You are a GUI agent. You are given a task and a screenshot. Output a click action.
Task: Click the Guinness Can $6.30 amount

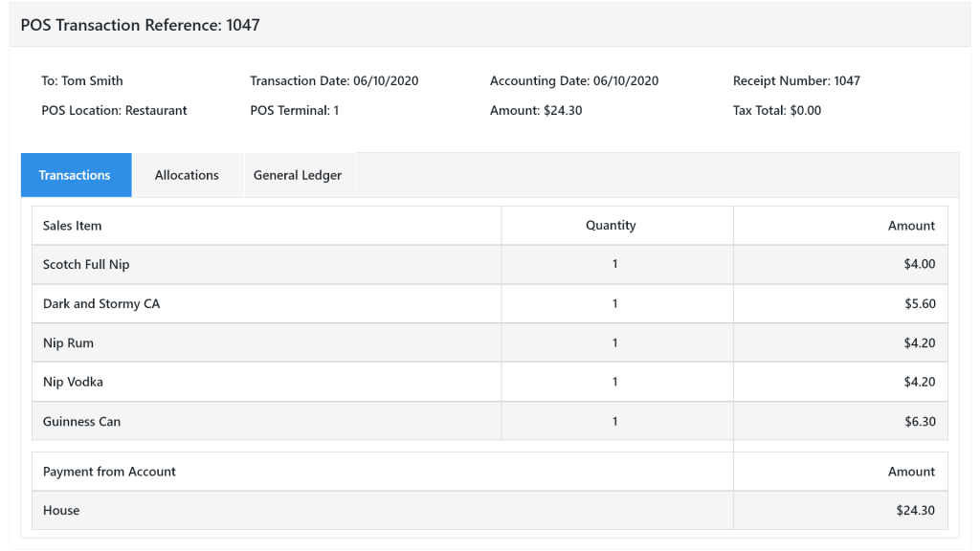pyautogui.click(x=920, y=421)
